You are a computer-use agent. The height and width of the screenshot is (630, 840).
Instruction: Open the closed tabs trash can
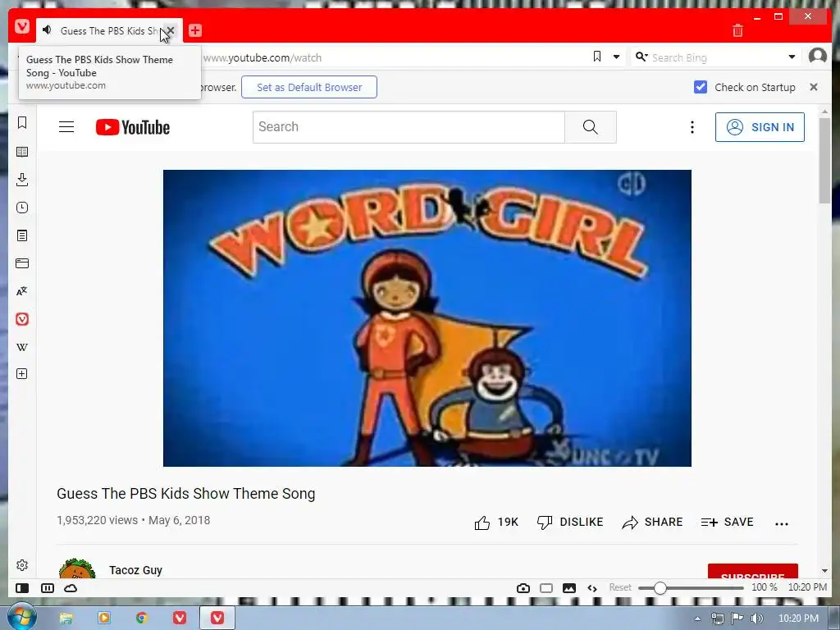[737, 30]
